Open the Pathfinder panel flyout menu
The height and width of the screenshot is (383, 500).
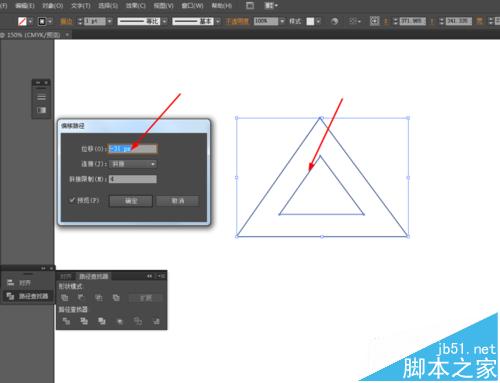161,276
